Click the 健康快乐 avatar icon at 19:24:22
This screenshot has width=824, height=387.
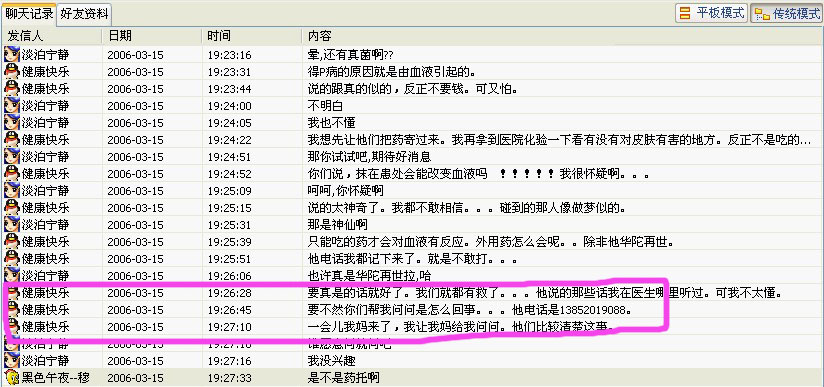tap(12, 140)
